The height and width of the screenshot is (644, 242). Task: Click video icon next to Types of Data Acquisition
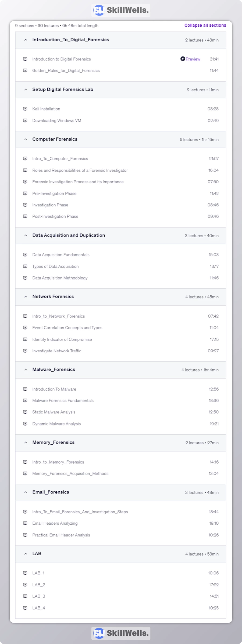25,266
